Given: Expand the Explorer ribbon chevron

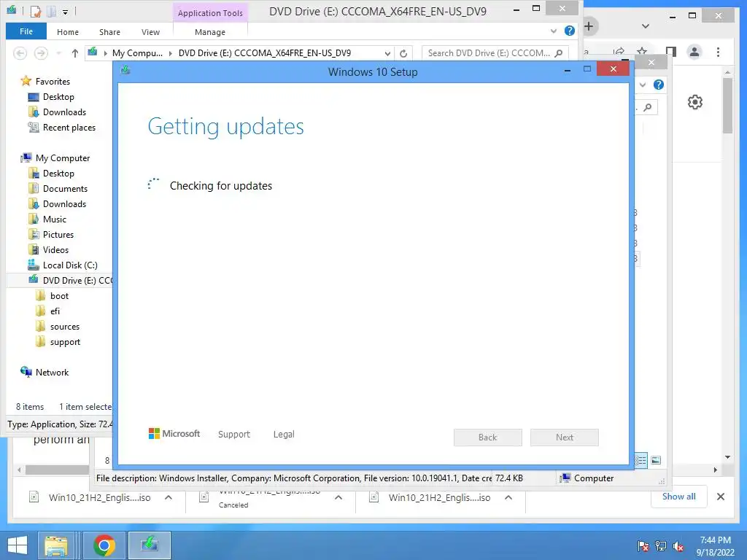Looking at the screenshot, I should (x=553, y=31).
